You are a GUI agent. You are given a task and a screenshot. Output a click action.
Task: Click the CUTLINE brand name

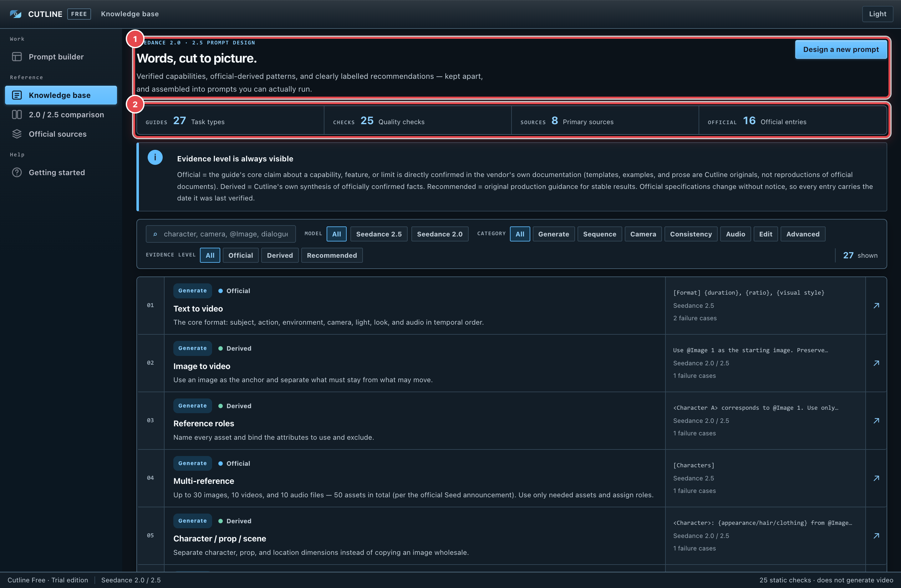click(45, 14)
